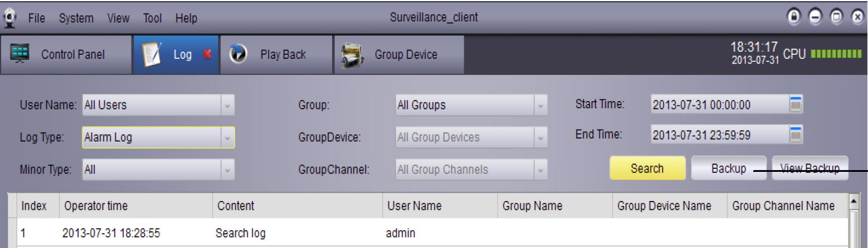Open the Start Time calendar picker
868x248 pixels.
coord(796,105)
